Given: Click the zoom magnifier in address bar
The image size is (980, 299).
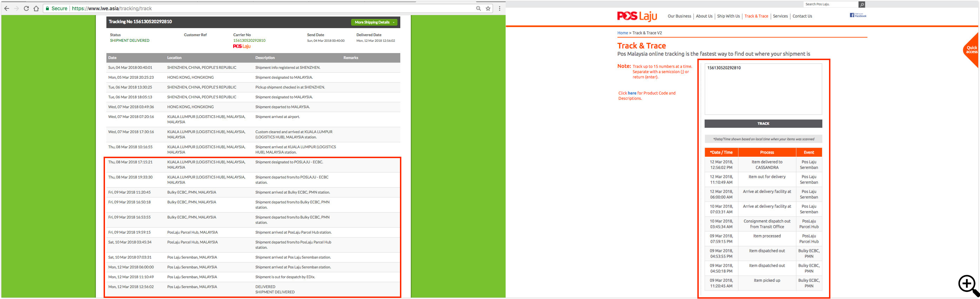Looking at the screenshot, I should pos(479,8).
